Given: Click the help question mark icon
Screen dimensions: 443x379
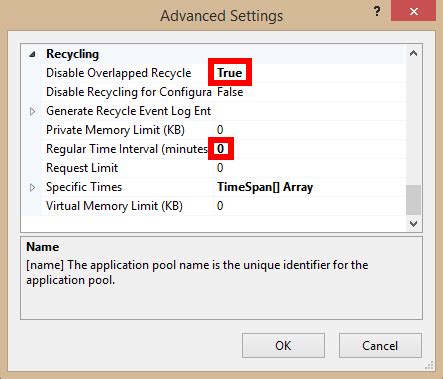Looking at the screenshot, I should (x=377, y=12).
